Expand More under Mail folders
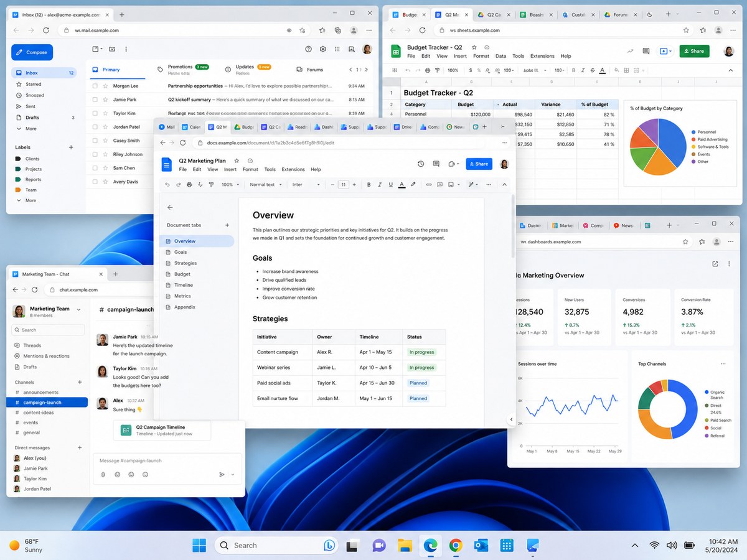This screenshot has height=560, width=747. 27,129
